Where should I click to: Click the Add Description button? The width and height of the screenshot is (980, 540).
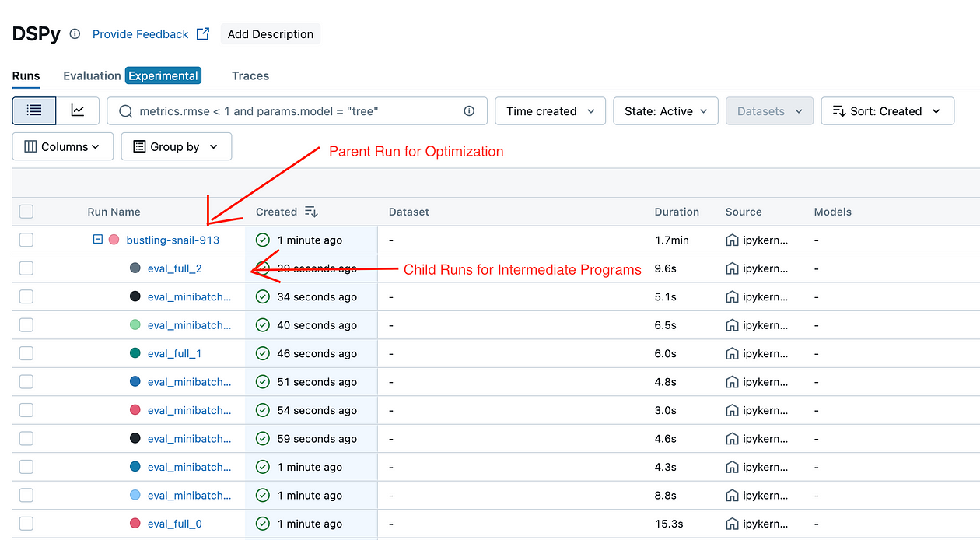coord(270,33)
